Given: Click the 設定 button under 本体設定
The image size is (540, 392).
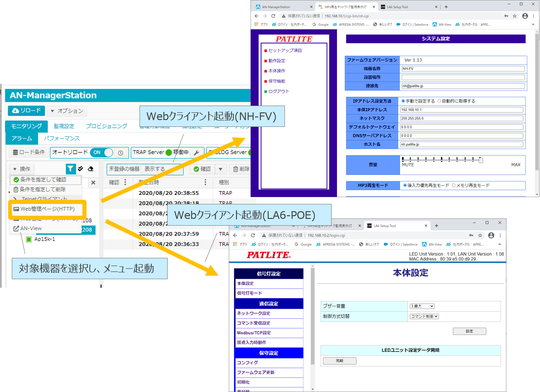Looking at the screenshot, I should tap(469, 331).
